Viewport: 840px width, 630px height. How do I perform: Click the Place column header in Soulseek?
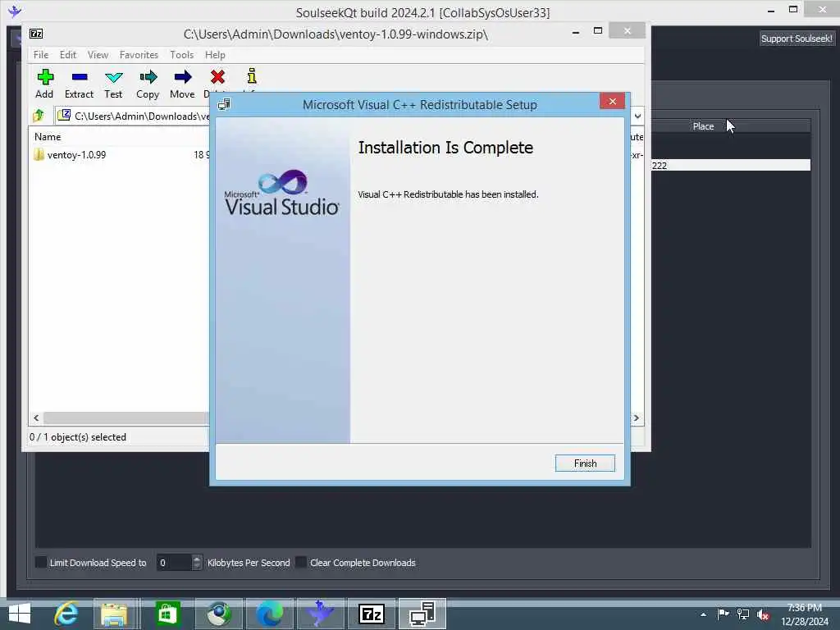[703, 126]
